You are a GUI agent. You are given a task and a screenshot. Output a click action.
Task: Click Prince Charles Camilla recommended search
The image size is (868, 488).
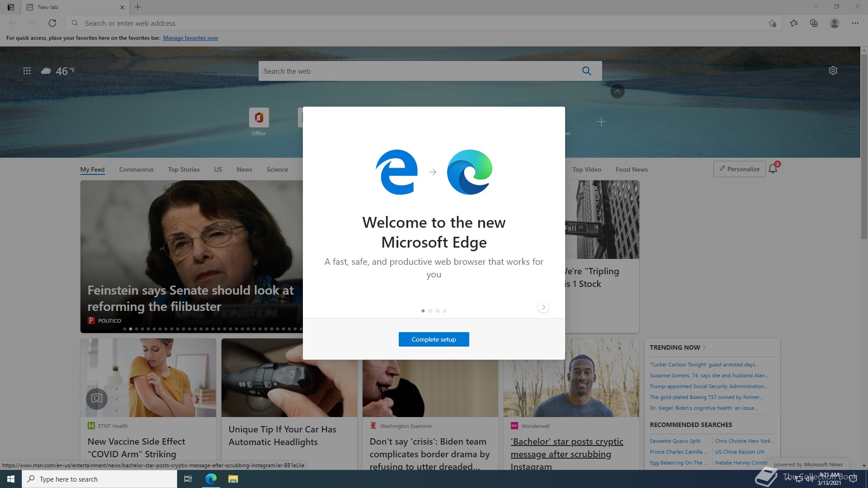tap(679, 452)
